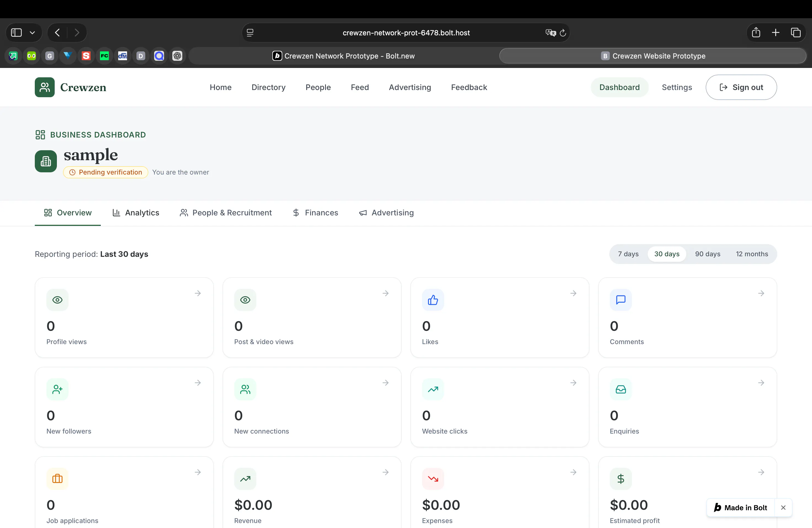Toggle the browser sidebar panel
The width and height of the screenshot is (812, 528).
[16, 32]
